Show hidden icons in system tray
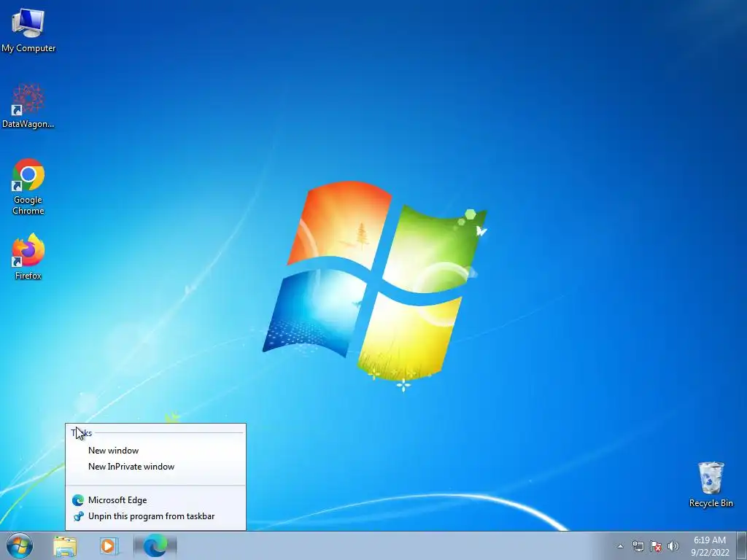Screen dimensions: 747x560 click(x=620, y=546)
